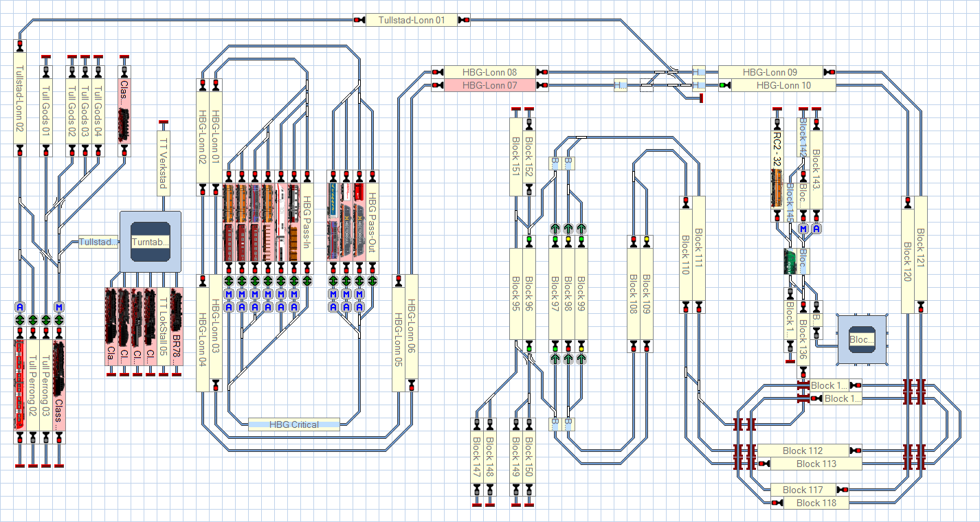980x522 pixels.
Task: Click the red signal atop Block 120
Action: tap(908, 202)
